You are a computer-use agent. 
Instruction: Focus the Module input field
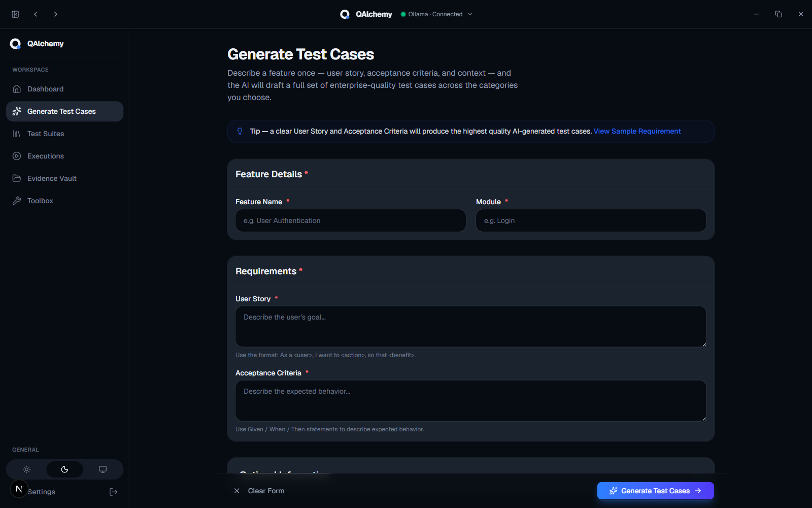tap(591, 220)
